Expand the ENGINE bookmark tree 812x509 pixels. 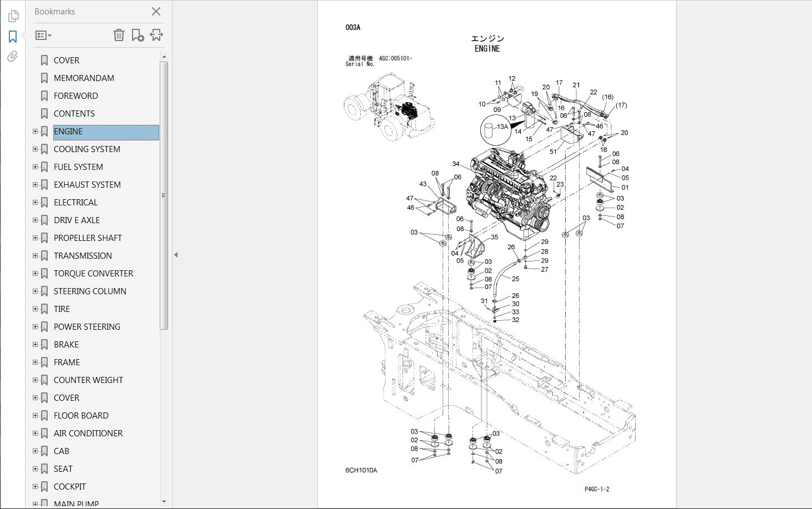[35, 132]
